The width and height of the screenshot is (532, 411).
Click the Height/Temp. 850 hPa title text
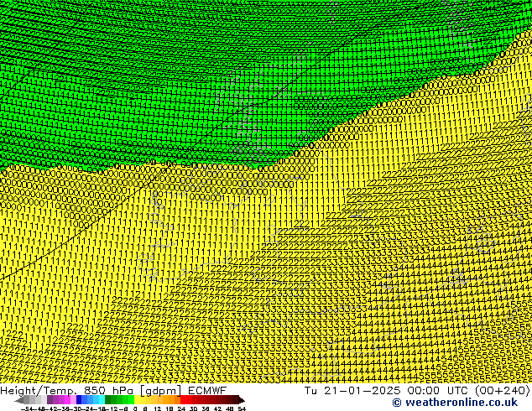tap(68, 390)
